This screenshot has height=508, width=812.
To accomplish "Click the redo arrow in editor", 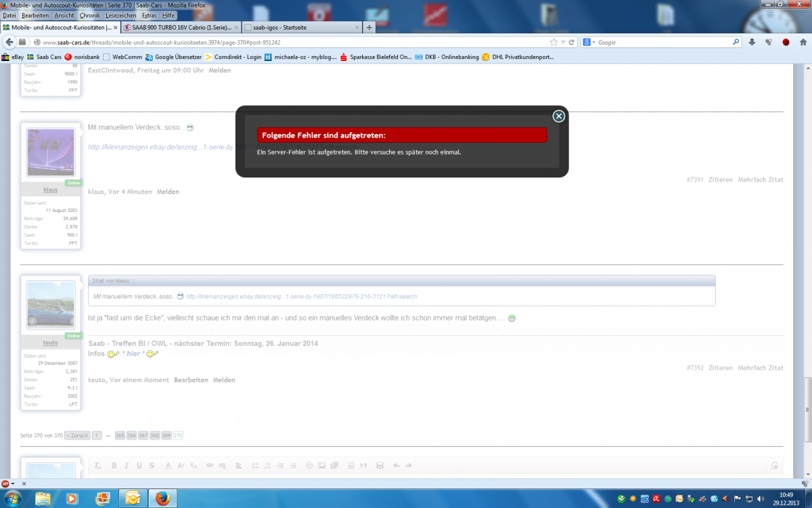I will point(409,465).
